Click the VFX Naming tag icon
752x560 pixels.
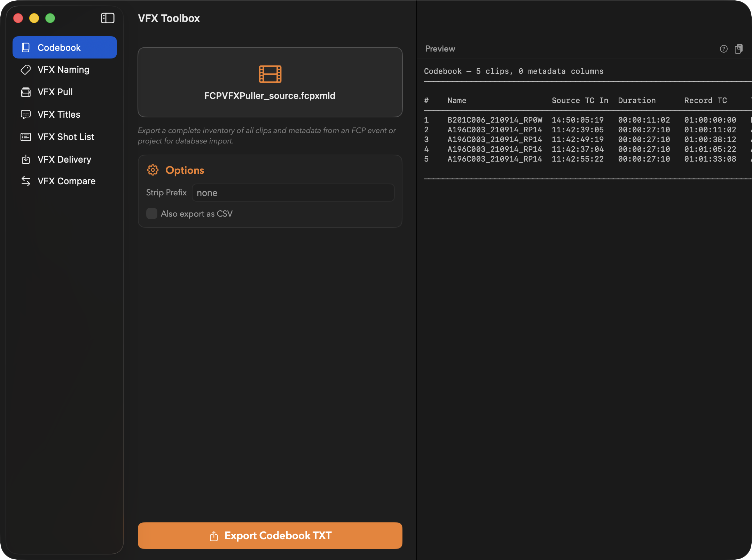(x=26, y=70)
